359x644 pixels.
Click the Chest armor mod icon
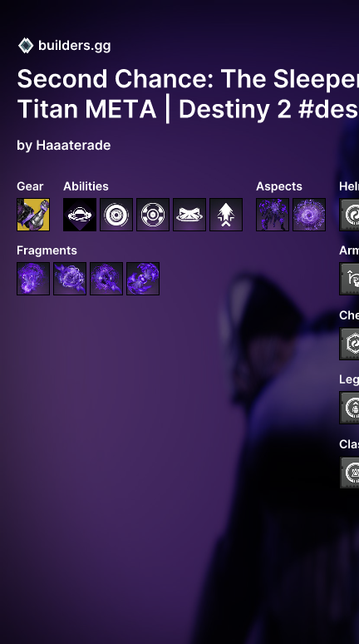(349, 344)
